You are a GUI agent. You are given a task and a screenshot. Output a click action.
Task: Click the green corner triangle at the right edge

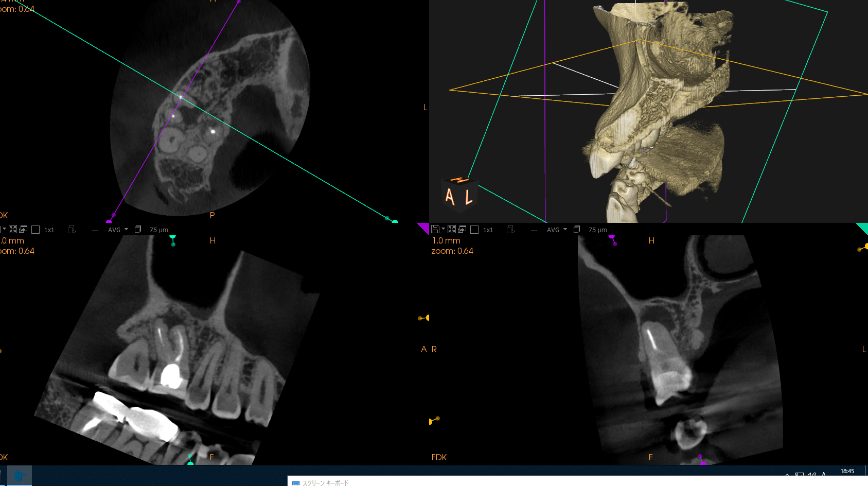863,228
